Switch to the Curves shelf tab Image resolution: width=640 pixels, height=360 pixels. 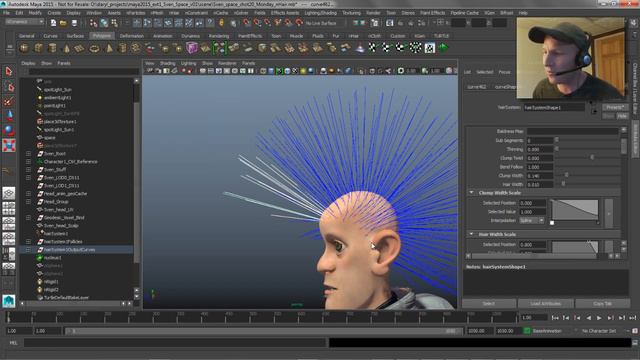(x=51, y=36)
